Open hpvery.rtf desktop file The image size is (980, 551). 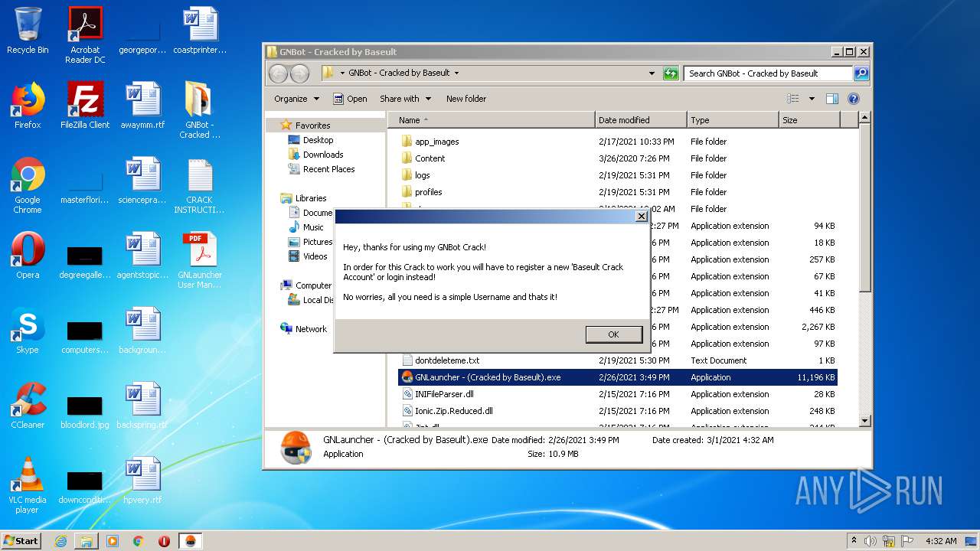click(142, 481)
